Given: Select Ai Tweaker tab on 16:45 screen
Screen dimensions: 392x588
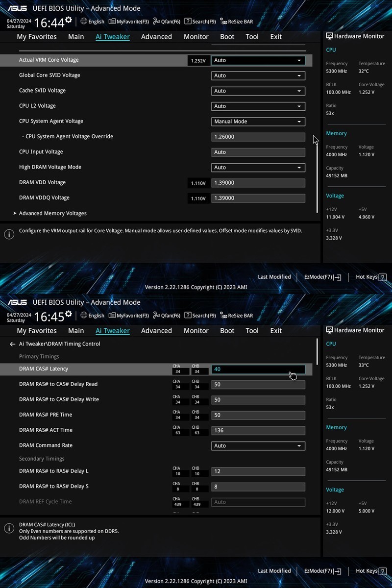Looking at the screenshot, I should [x=113, y=331].
